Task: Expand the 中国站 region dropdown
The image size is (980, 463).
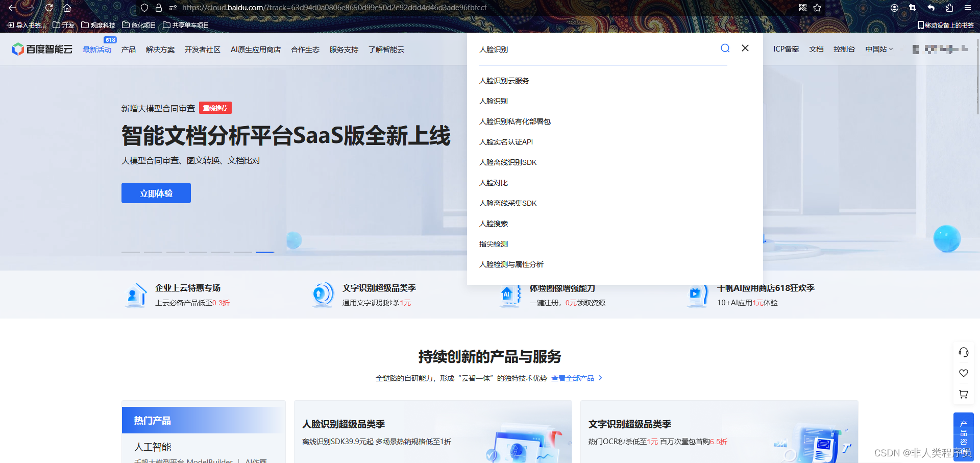Action: point(879,49)
